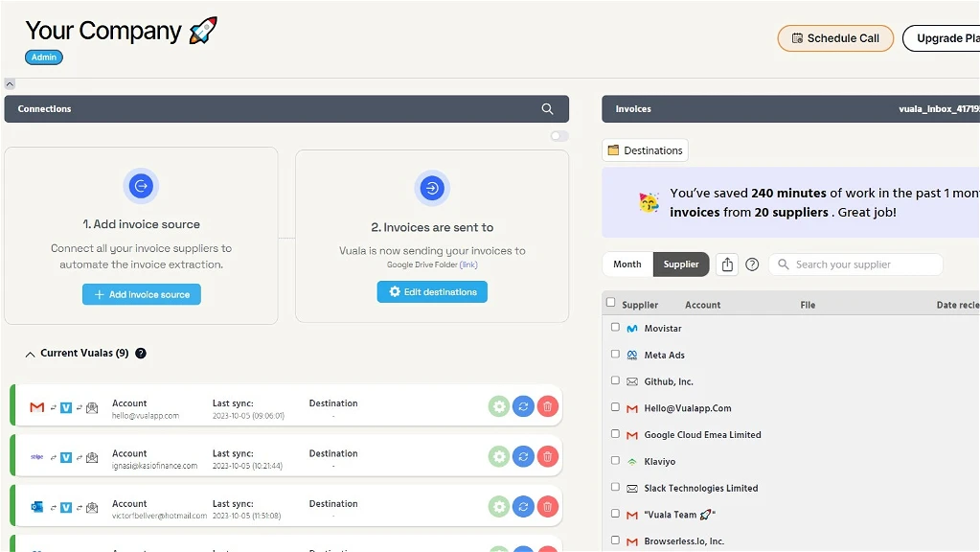The height and width of the screenshot is (552, 980).
Task: Check the Klaviyo checkbox
Action: (615, 460)
